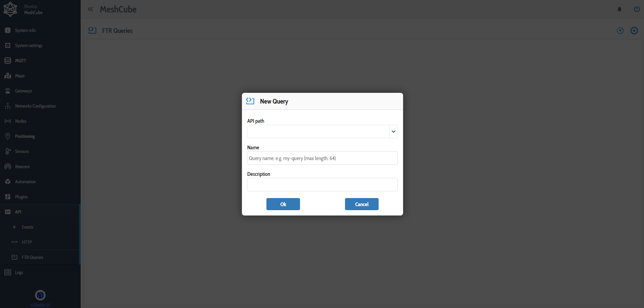Expand the Sensors section

click(22, 151)
